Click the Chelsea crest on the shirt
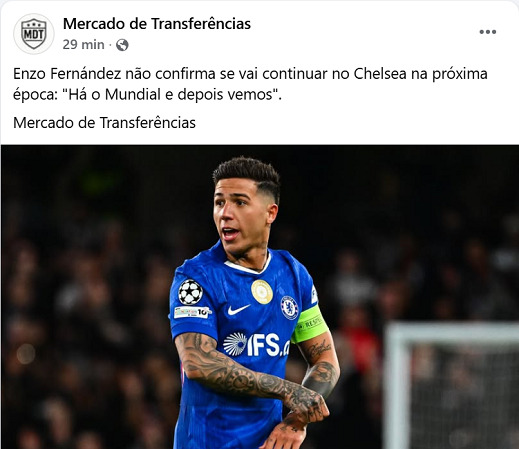 [289, 307]
